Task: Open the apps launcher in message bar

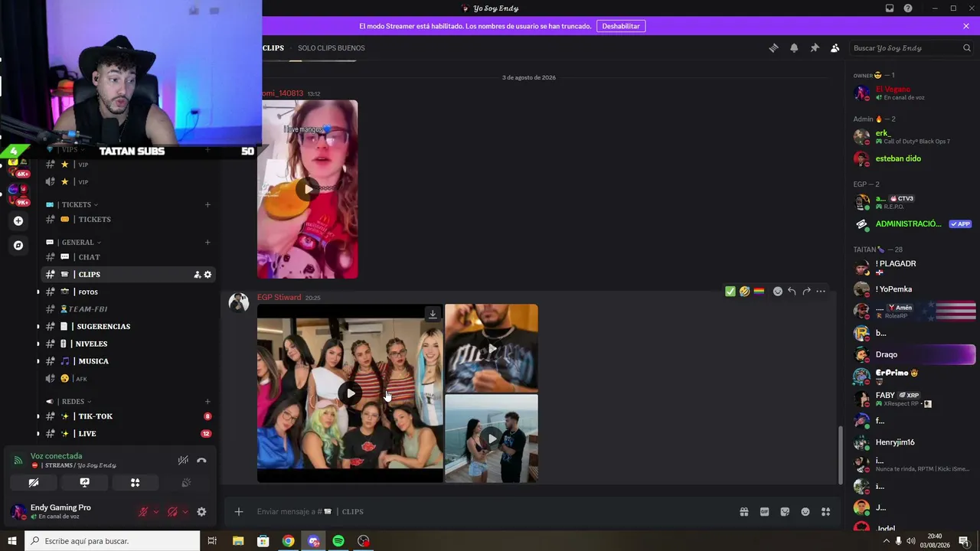Action: click(x=825, y=512)
